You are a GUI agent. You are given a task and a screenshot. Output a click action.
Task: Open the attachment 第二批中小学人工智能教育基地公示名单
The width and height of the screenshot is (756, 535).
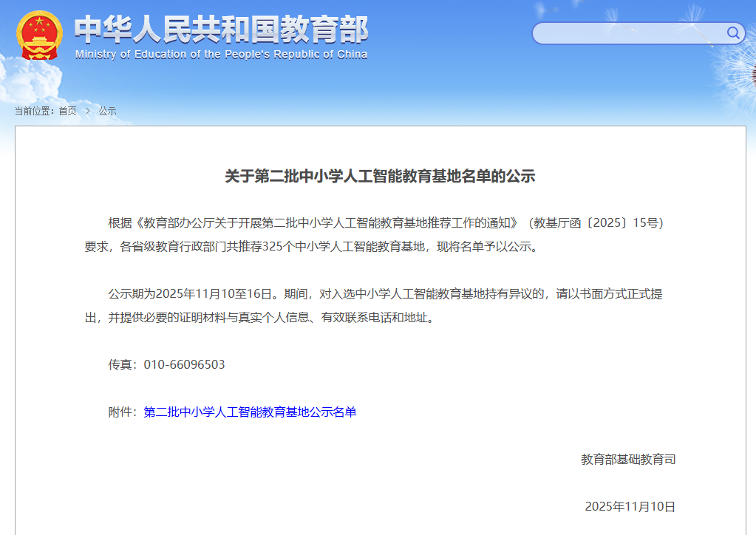(251, 411)
